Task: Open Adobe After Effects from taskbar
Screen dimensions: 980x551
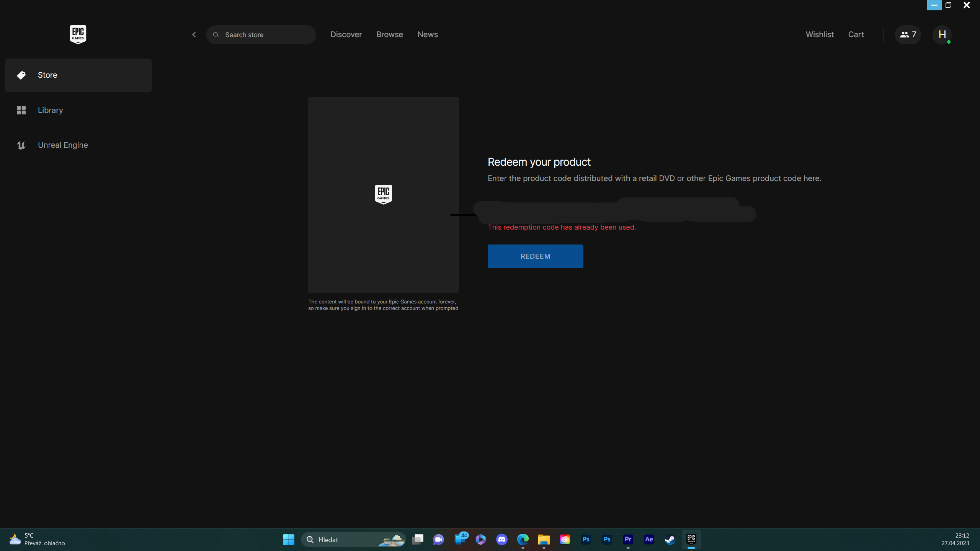Action: [x=649, y=540]
